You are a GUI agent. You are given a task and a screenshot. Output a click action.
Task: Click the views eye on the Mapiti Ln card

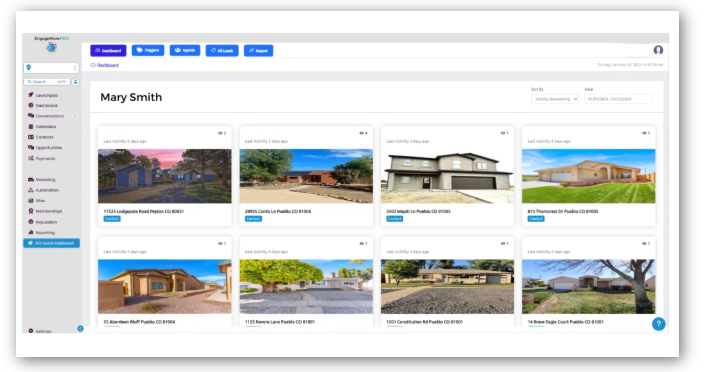[x=503, y=133]
